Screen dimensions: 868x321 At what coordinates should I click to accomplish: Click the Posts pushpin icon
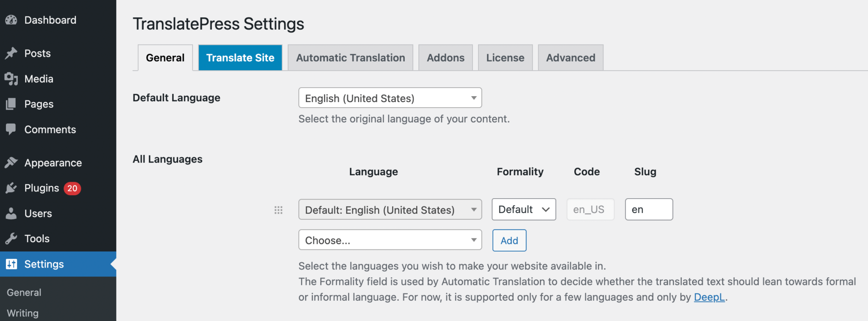click(11, 53)
